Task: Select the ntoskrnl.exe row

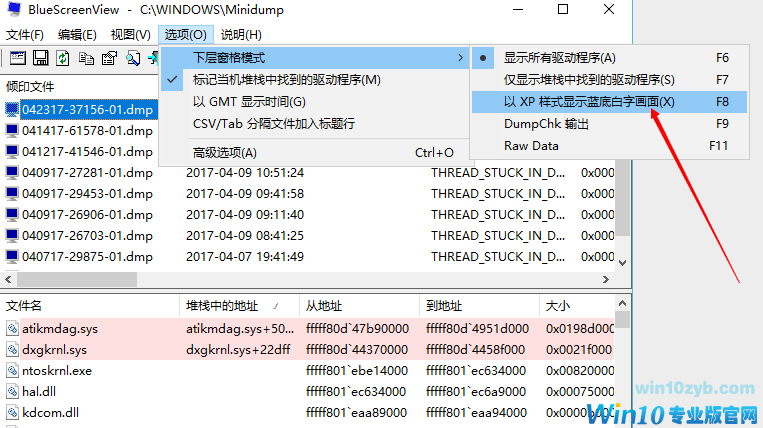Action: [309, 371]
